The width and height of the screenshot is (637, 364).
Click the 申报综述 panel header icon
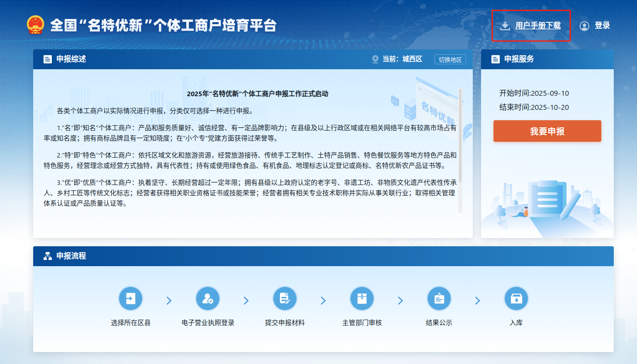coord(48,59)
